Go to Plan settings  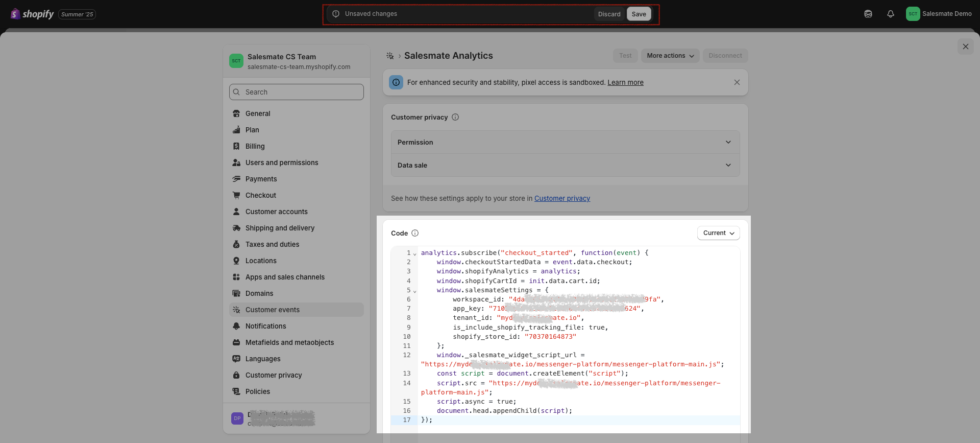pyautogui.click(x=297, y=130)
